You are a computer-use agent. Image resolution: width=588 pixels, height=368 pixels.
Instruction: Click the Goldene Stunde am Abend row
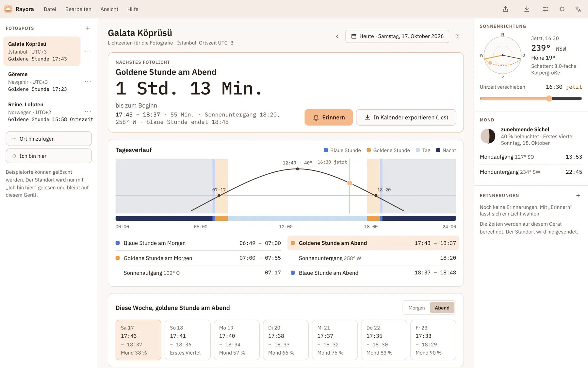[373, 243]
